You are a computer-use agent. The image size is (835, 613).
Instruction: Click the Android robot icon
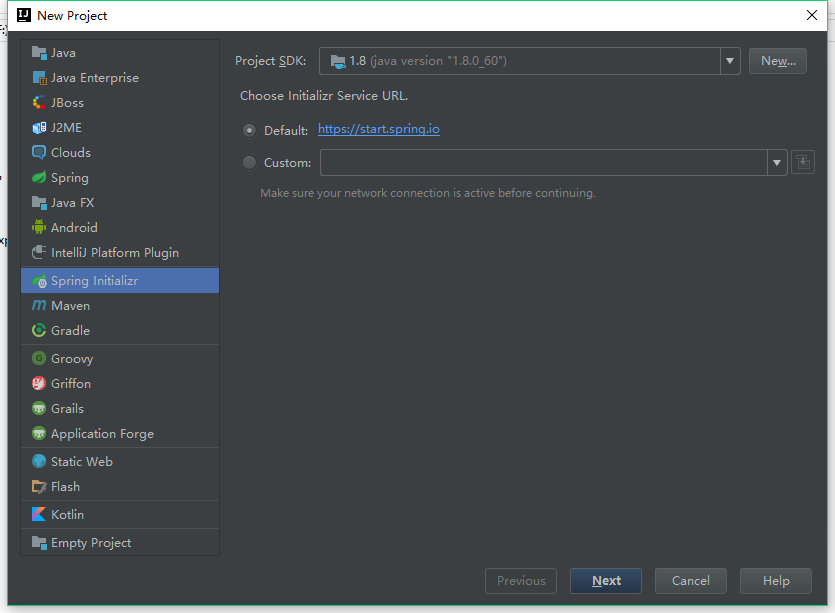[39, 228]
